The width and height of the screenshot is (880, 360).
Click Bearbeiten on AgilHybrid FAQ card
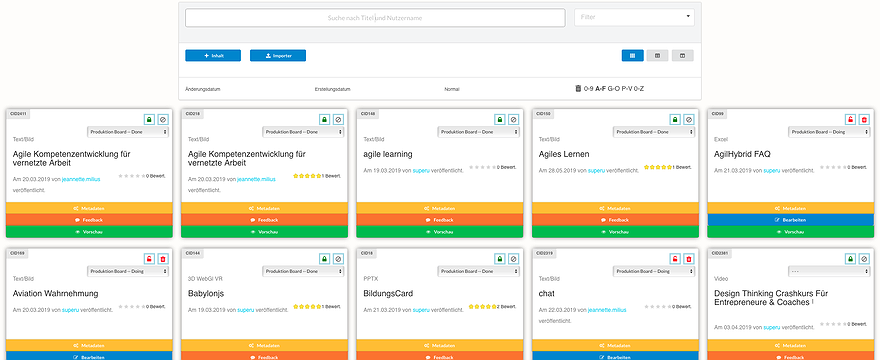[x=791, y=220]
